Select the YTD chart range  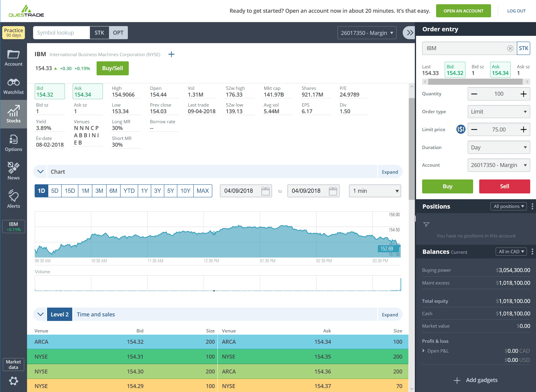point(129,191)
